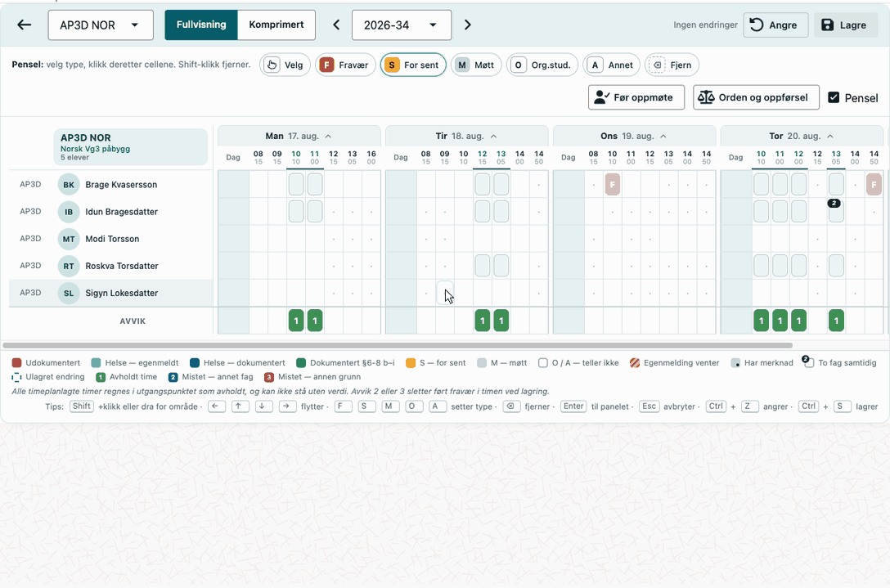This screenshot has height=588, width=890.
Task: Click the Angre undo button
Action: coord(775,25)
